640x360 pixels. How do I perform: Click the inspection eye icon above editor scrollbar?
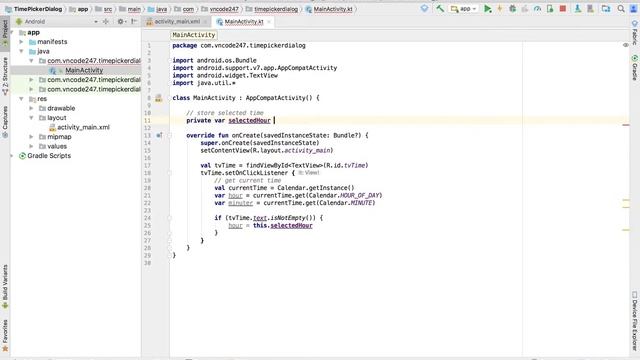click(626, 45)
